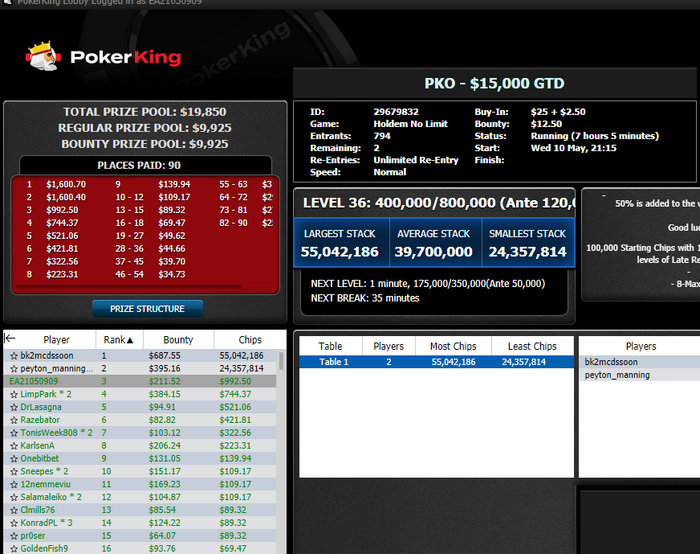700x554 pixels.
Task: Toggle favorite star for pr0ser
Action: click(14, 536)
